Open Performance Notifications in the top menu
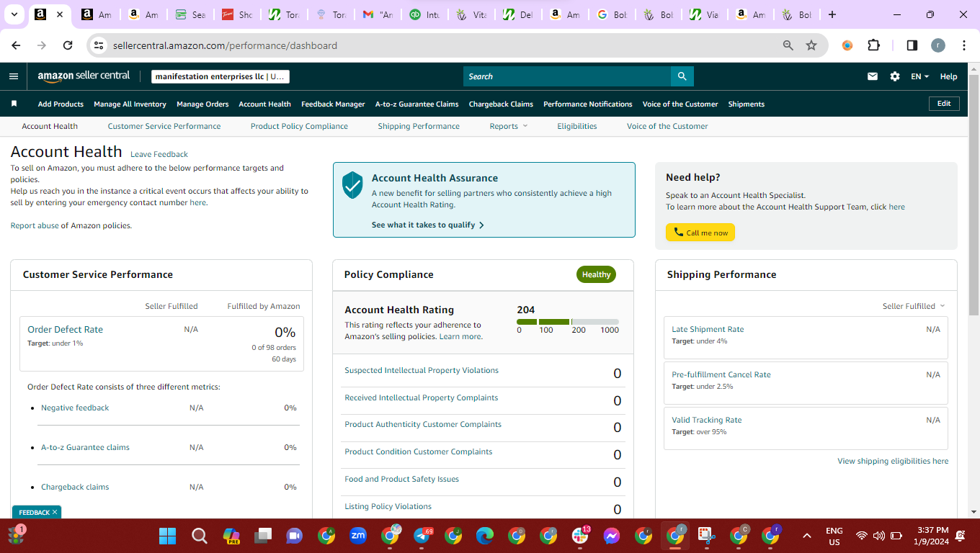This screenshot has height=553, width=980. (x=588, y=104)
